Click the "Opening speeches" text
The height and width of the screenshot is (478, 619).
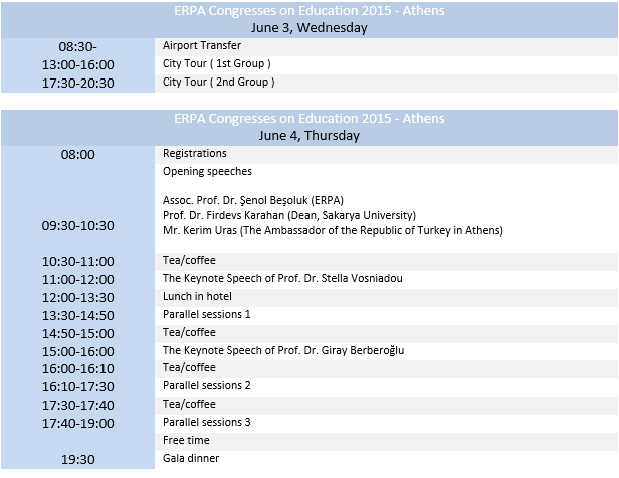coord(207,172)
